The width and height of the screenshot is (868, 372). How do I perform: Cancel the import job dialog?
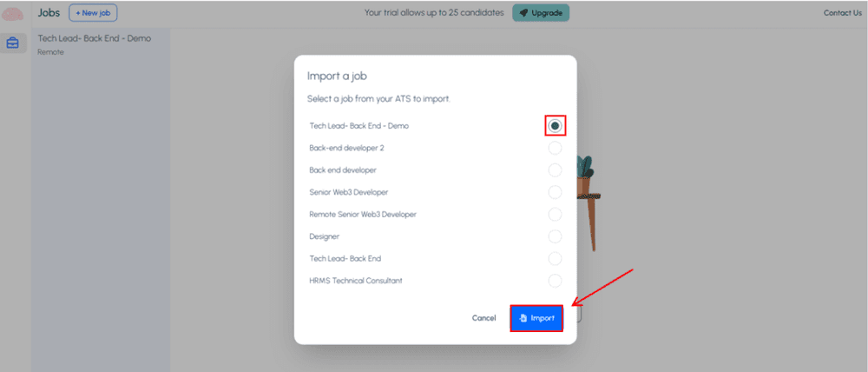click(x=483, y=318)
